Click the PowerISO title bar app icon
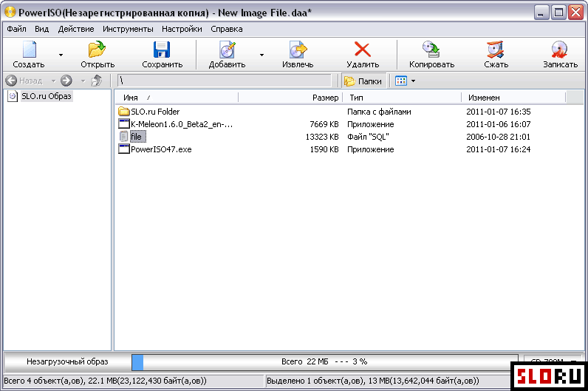588x391 pixels. 10,13
